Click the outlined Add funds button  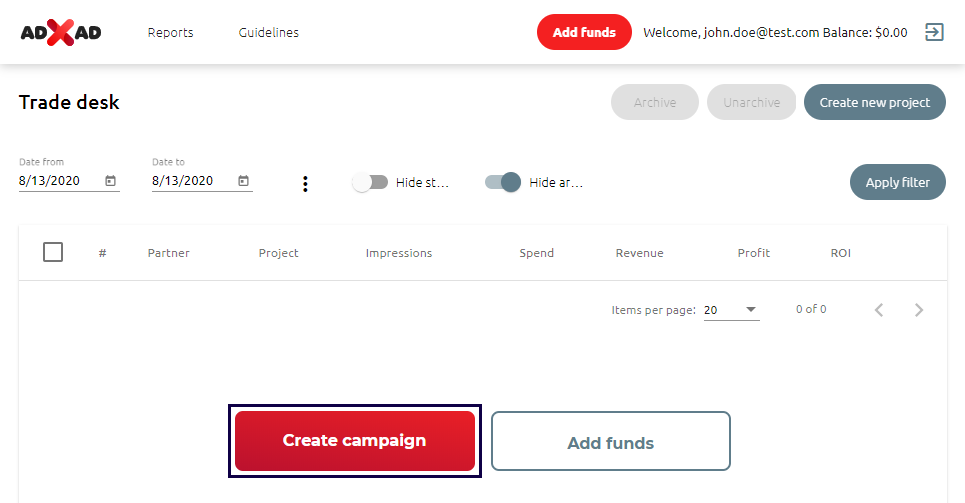pyautogui.click(x=610, y=442)
